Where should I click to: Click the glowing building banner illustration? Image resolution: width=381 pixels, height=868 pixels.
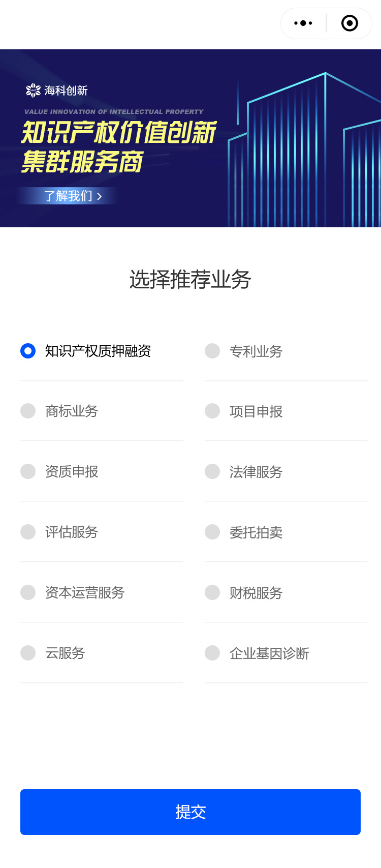coord(305,153)
